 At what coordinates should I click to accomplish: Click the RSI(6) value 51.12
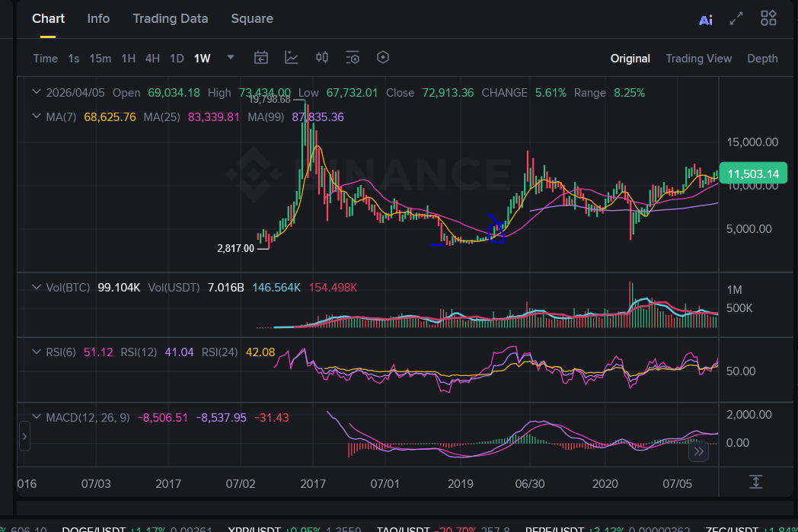tap(98, 352)
